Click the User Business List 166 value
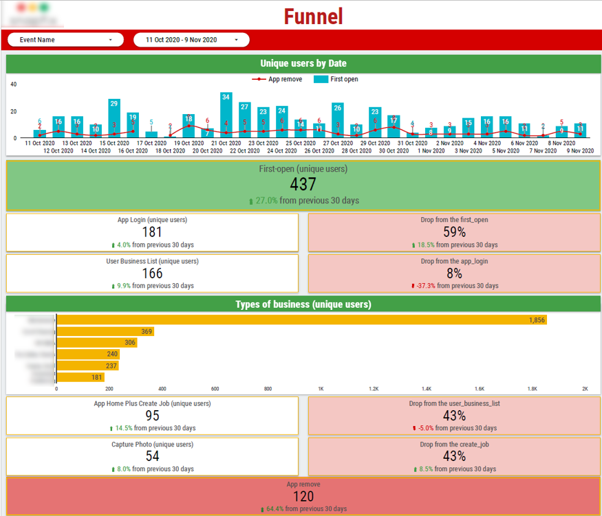This screenshot has width=602, height=516. pos(152,273)
